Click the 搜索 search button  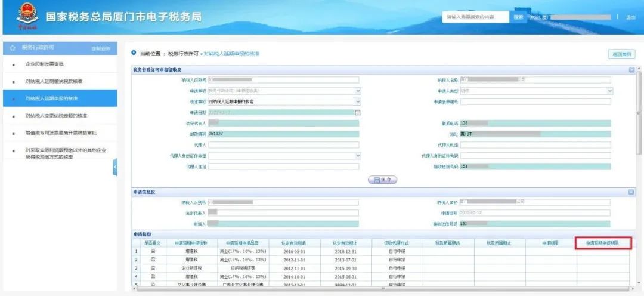pyautogui.click(x=519, y=17)
